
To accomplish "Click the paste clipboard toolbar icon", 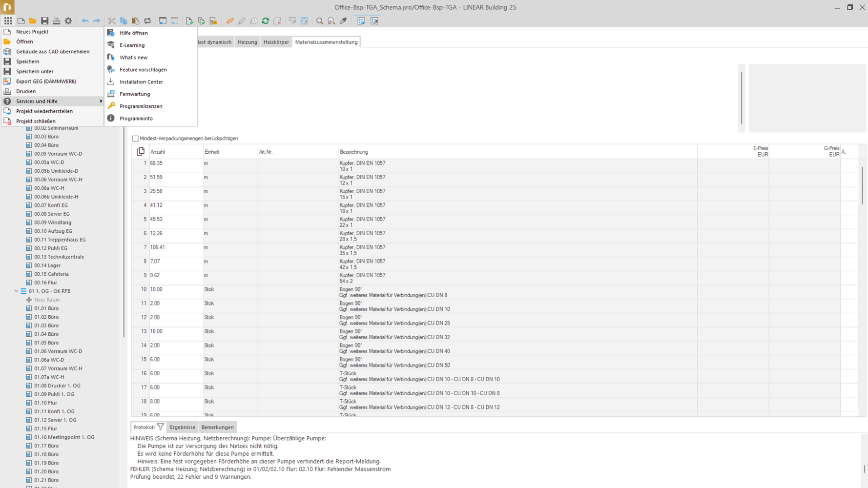I will point(135,21).
